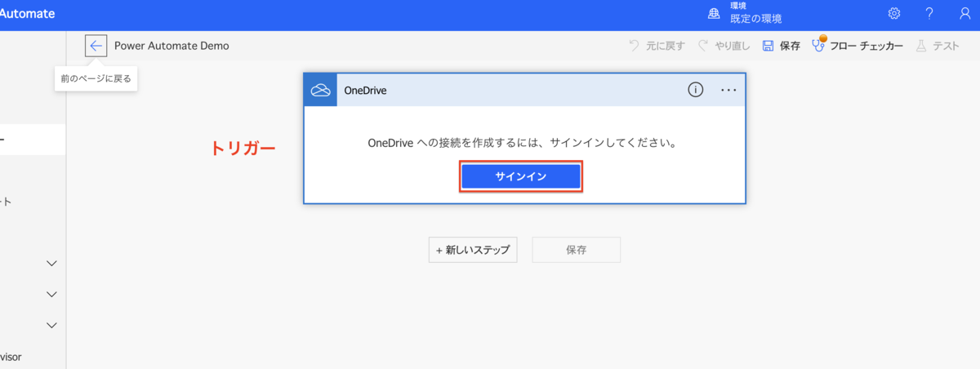Click 元に戻す undo
Viewport: 980px width, 369px height.
point(657,46)
